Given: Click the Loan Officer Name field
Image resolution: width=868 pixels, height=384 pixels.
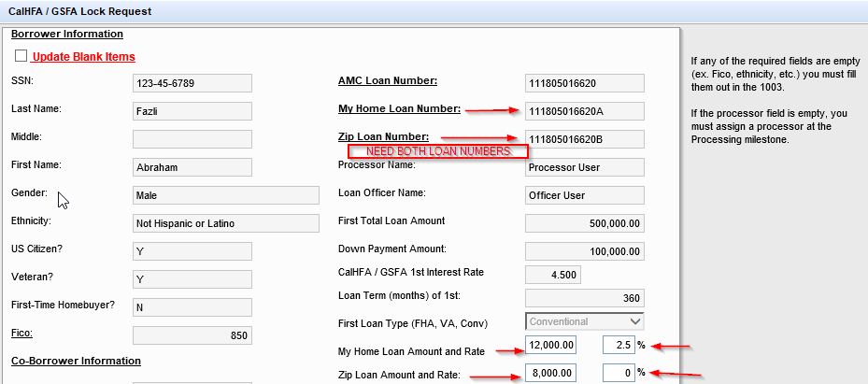Looking at the screenshot, I should (x=585, y=195).
